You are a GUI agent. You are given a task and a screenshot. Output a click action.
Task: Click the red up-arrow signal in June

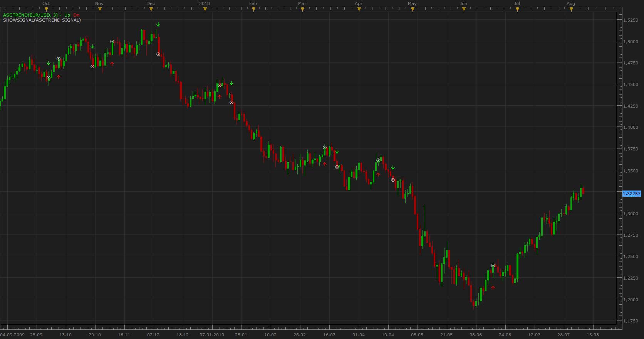pyautogui.click(x=493, y=288)
